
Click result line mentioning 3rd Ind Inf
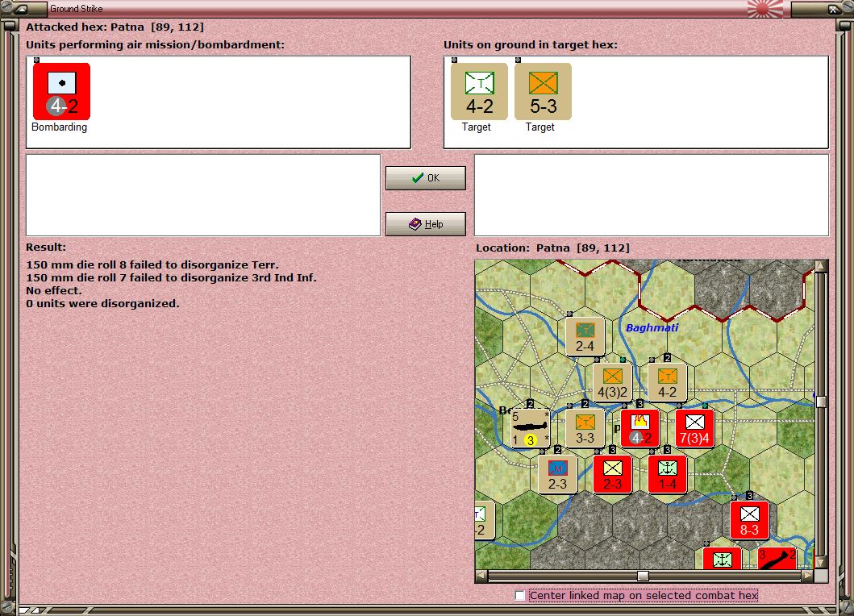(x=171, y=278)
